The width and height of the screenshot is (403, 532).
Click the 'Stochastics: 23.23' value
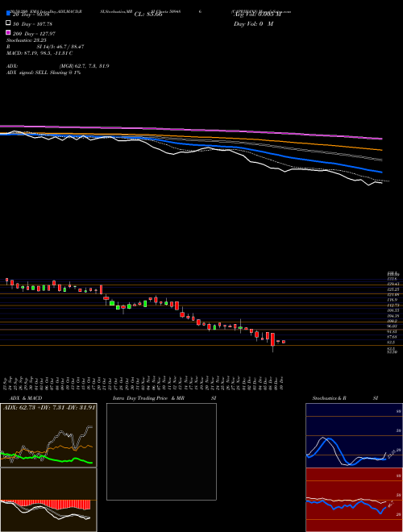(x=26, y=40)
